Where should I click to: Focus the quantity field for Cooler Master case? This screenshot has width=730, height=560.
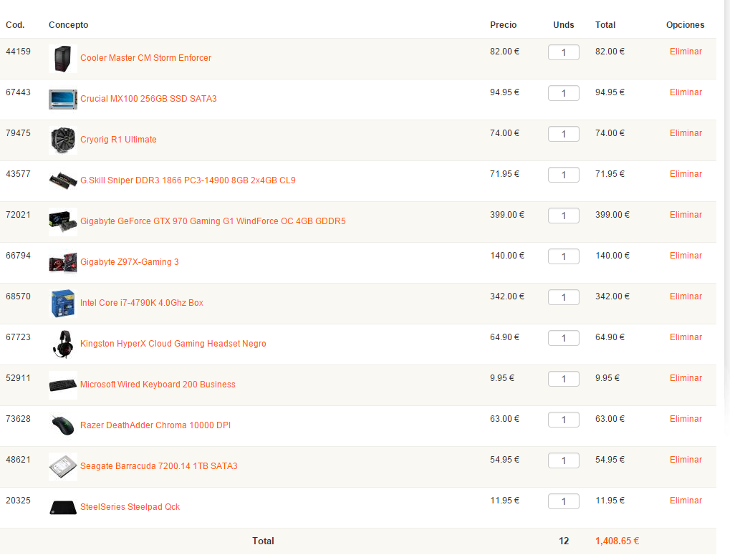click(563, 52)
